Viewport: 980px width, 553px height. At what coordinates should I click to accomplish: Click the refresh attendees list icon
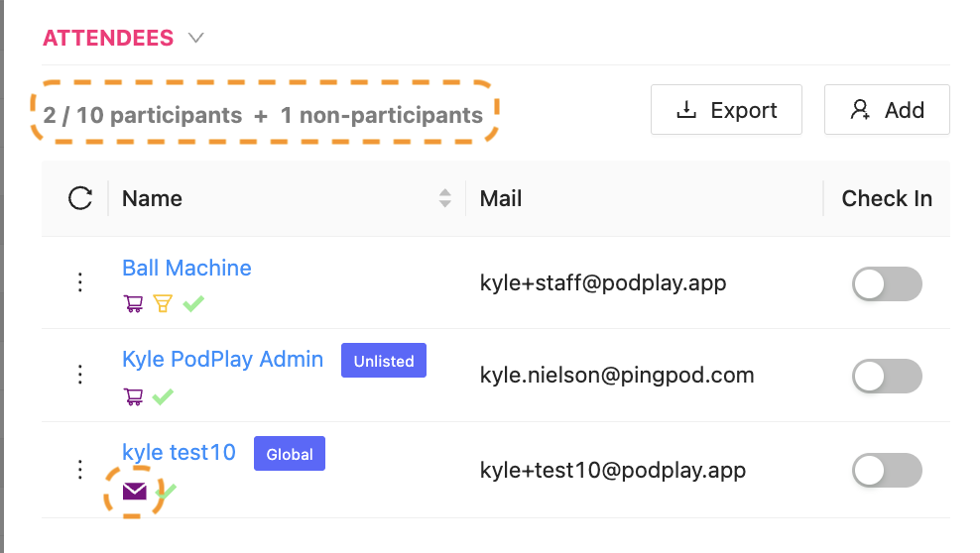(x=80, y=198)
